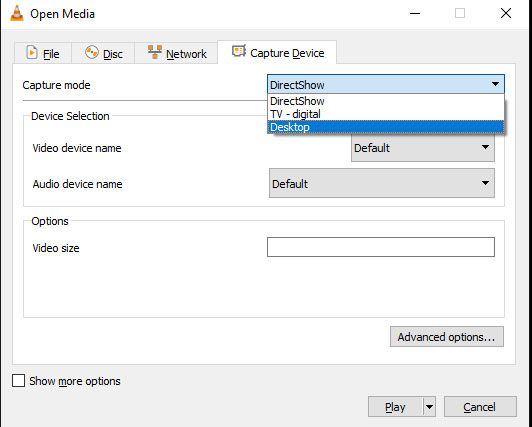Open the Play button's arrow menu
Screen dimensions: 532x427
pyautogui.click(x=430, y=407)
